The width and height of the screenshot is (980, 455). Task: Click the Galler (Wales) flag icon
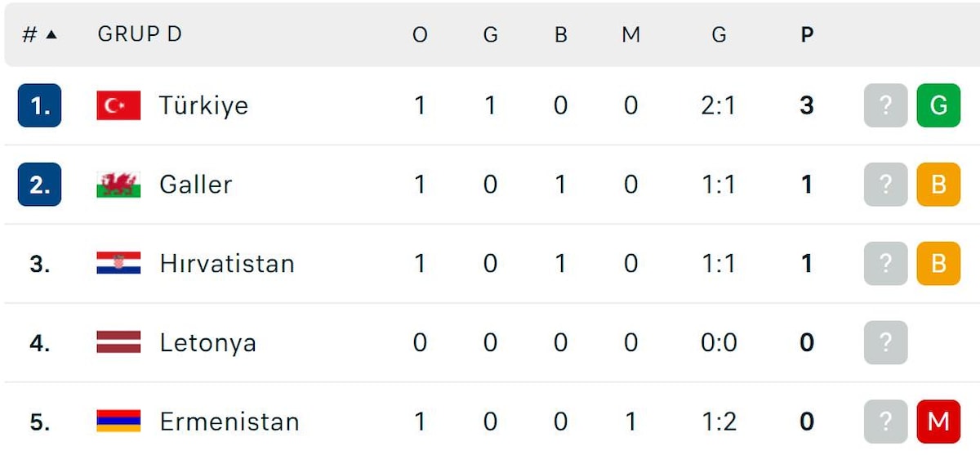click(x=118, y=185)
